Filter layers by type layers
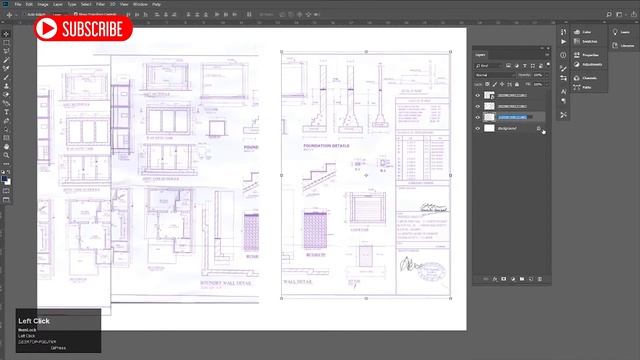640x360 pixels. (524, 66)
